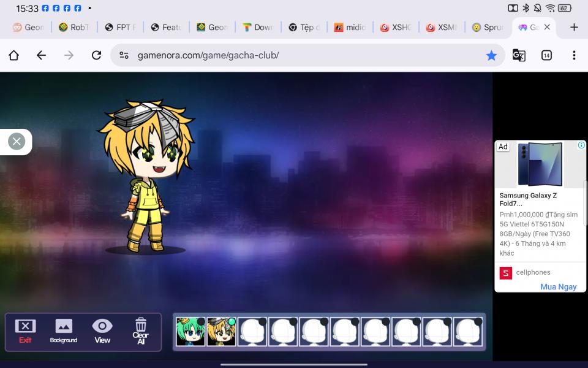Go to browser home page
This screenshot has width=588, height=368.
(x=14, y=56)
